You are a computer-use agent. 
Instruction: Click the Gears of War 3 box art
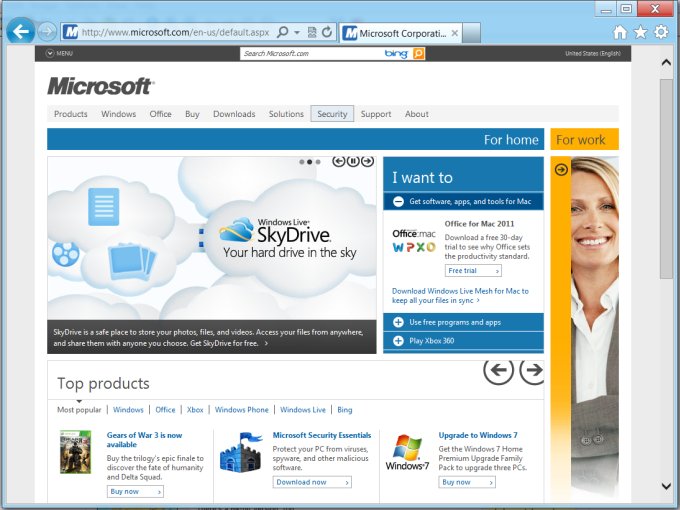75,452
